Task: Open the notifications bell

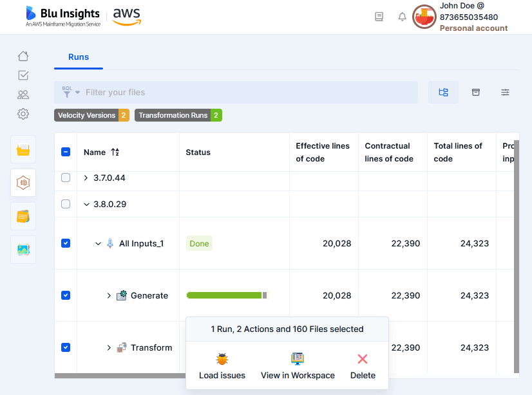Action: 402,17
